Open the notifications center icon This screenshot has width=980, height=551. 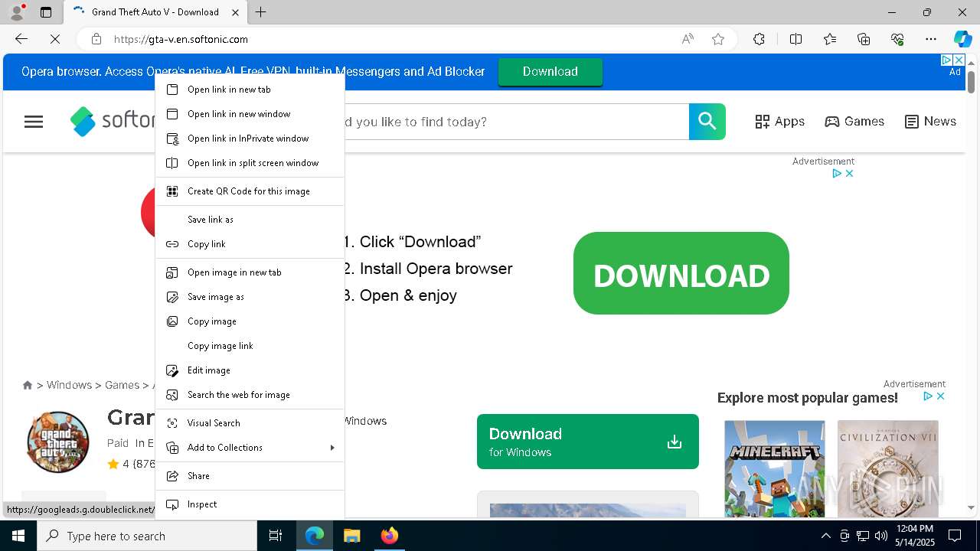coord(955,536)
